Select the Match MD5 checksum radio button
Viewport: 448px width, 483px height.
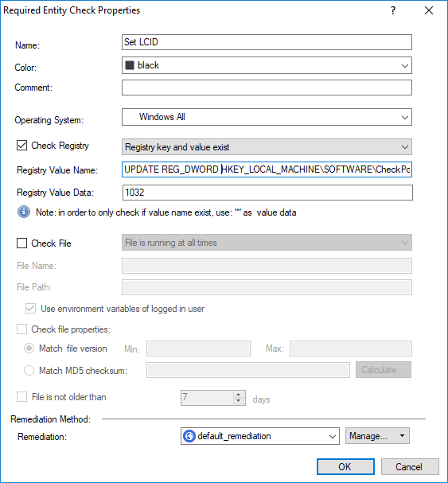[x=29, y=370]
